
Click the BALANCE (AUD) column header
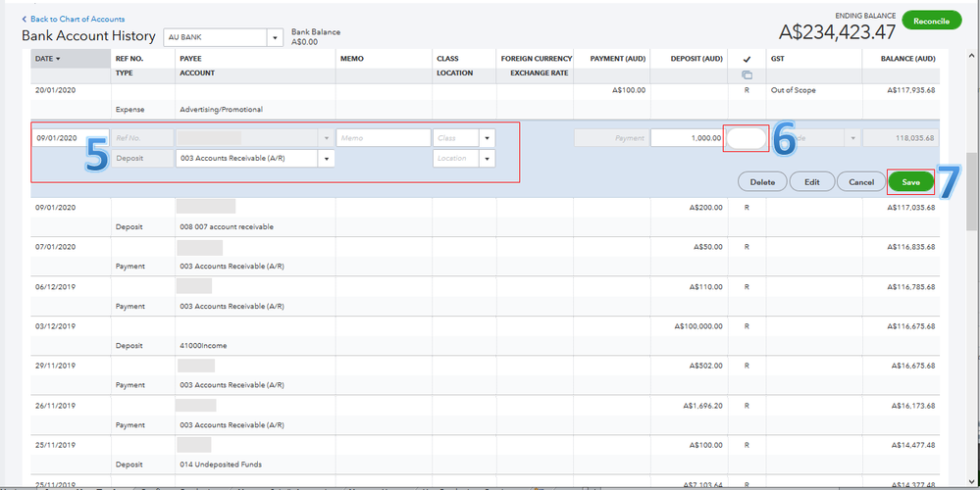pyautogui.click(x=908, y=59)
